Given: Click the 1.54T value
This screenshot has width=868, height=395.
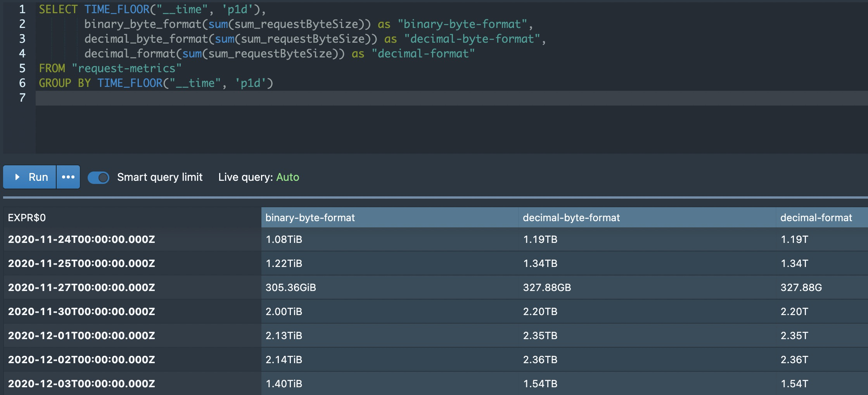Looking at the screenshot, I should 795,384.
